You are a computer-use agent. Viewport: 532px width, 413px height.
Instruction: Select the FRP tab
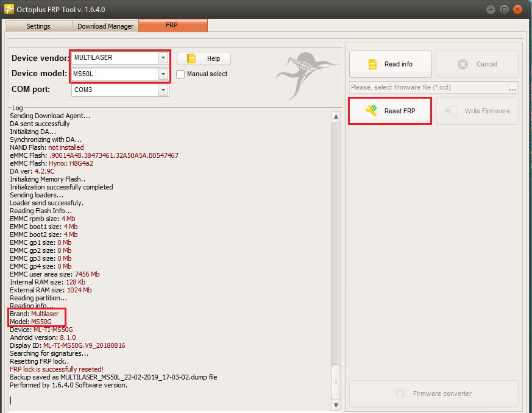pos(173,26)
